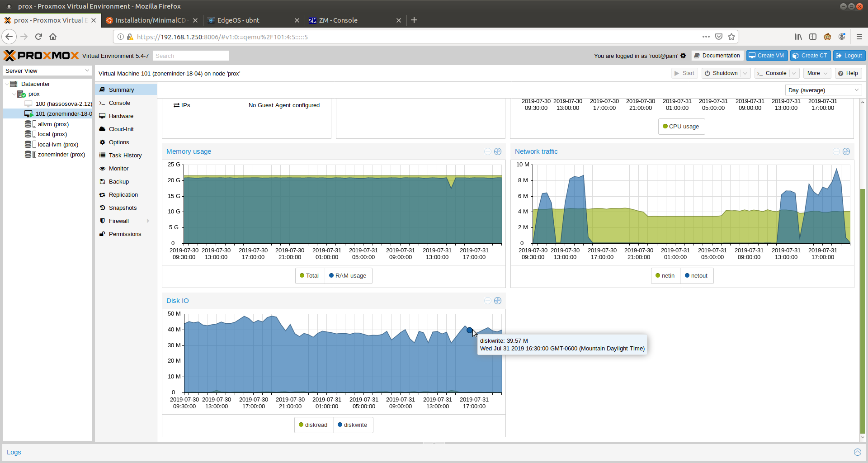Open the Hardware section
This screenshot has width=868, height=463.
(x=126, y=116)
